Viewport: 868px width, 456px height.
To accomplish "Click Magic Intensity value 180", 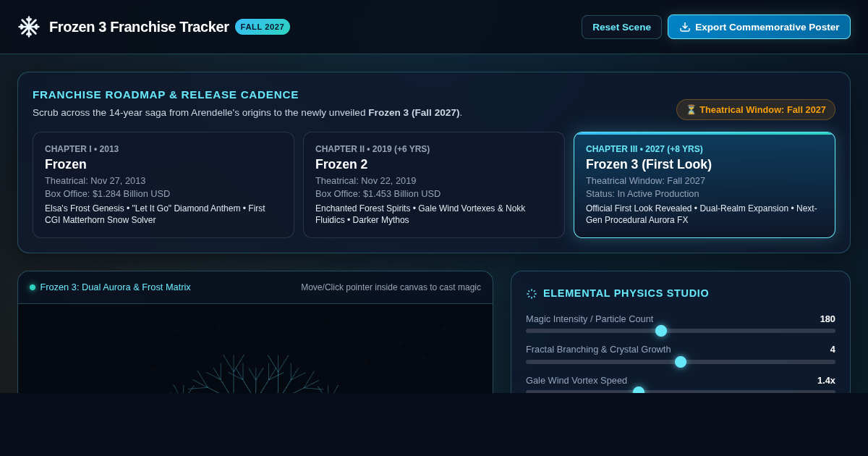I will pyautogui.click(x=827, y=319).
